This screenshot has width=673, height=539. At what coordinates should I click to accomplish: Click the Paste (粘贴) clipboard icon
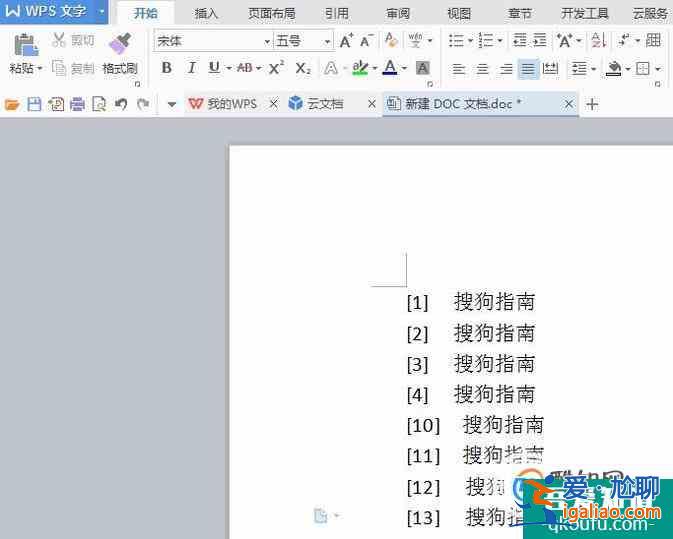(25, 45)
